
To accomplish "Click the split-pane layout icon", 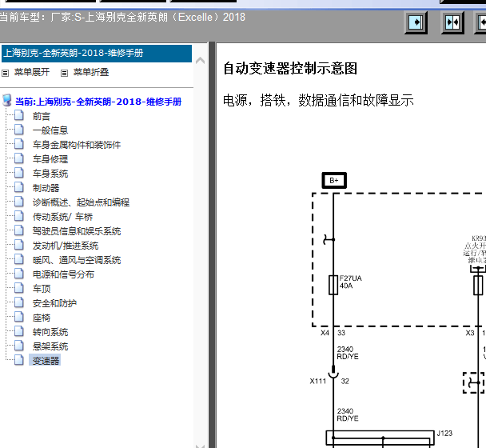I will pyautogui.click(x=452, y=22).
